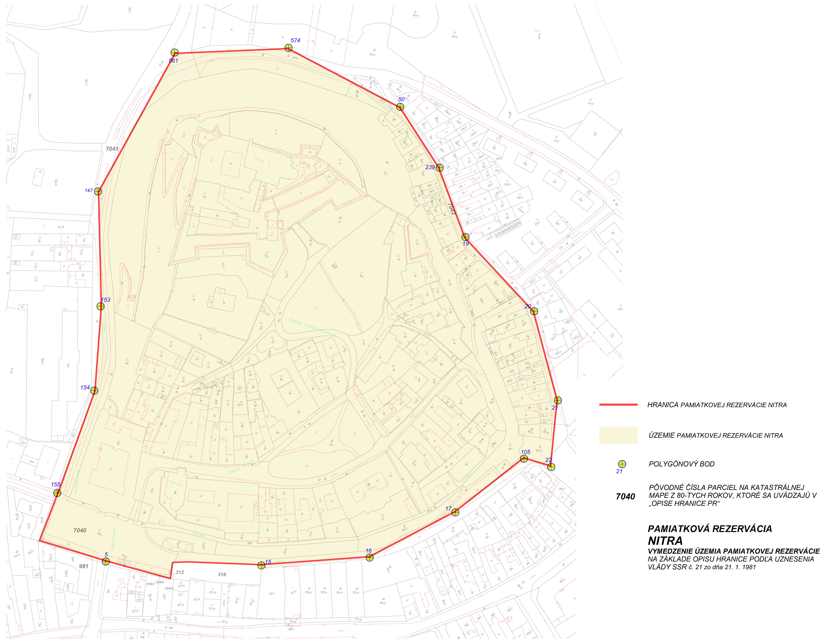Select polygon point marker 5

[x=106, y=562]
